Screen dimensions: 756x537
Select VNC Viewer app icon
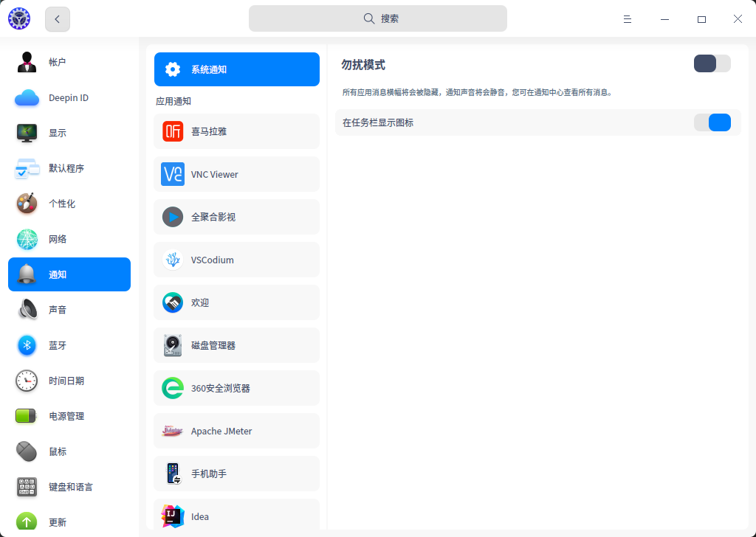[173, 174]
